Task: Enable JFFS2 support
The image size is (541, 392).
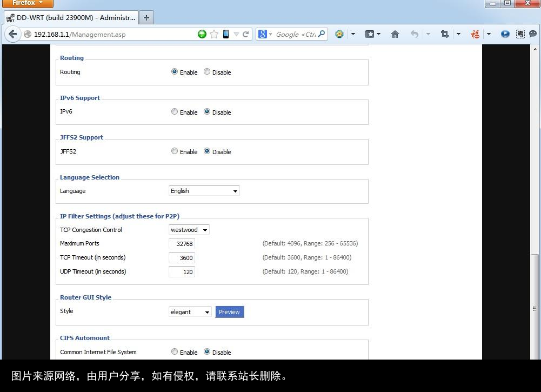Action: [x=175, y=151]
